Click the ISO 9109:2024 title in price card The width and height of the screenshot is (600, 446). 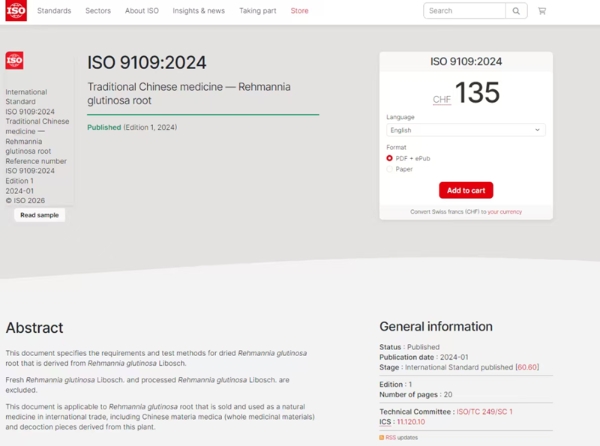466,62
